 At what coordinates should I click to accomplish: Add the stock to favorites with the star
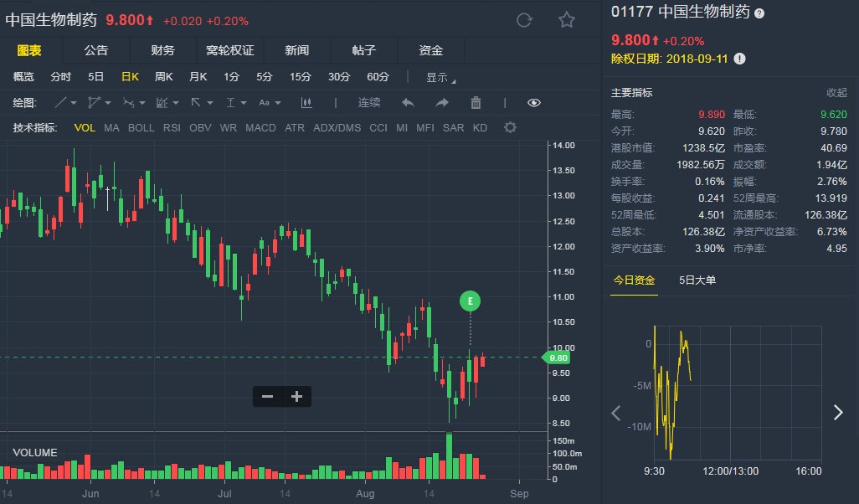click(x=567, y=20)
